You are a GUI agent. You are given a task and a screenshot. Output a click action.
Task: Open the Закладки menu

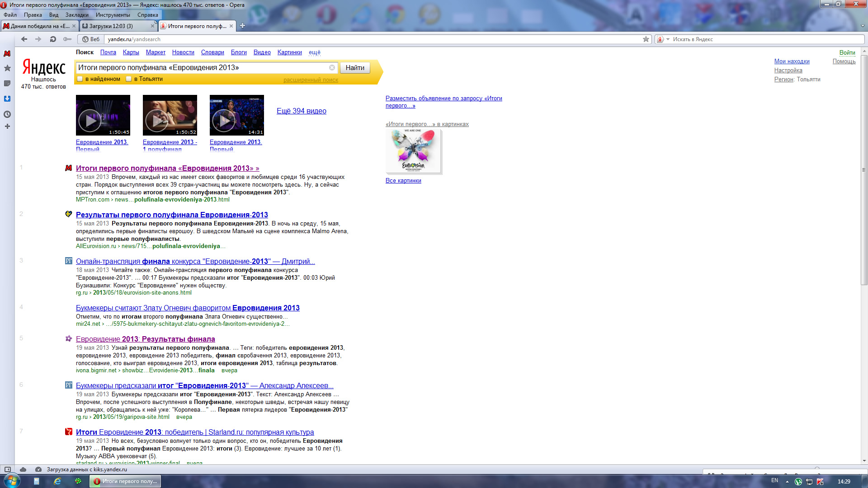coord(77,15)
